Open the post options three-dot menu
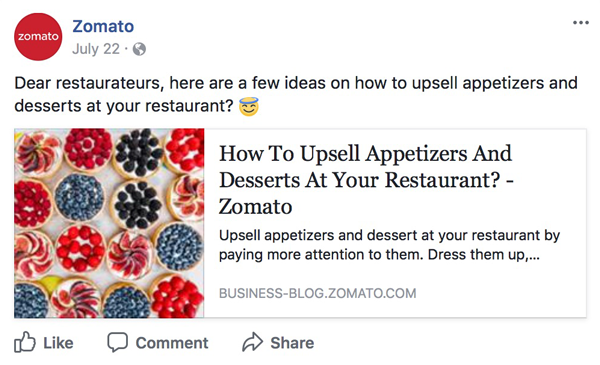The height and width of the screenshot is (365, 600). click(580, 23)
